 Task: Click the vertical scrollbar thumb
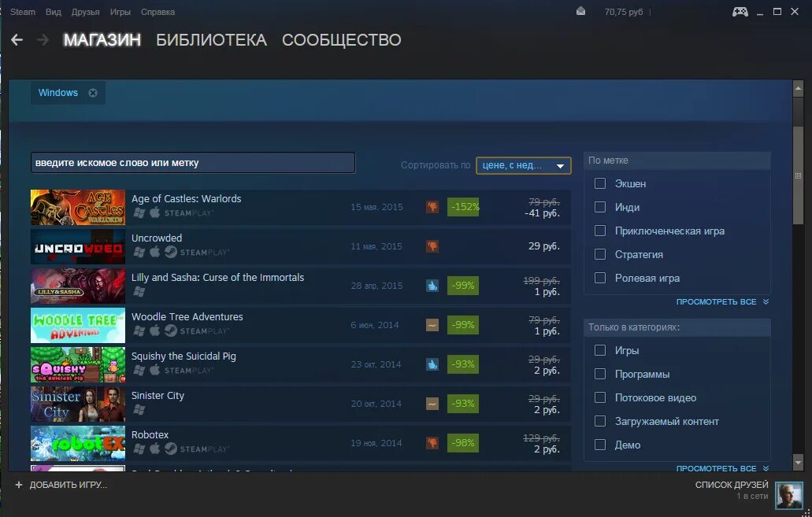(798, 175)
